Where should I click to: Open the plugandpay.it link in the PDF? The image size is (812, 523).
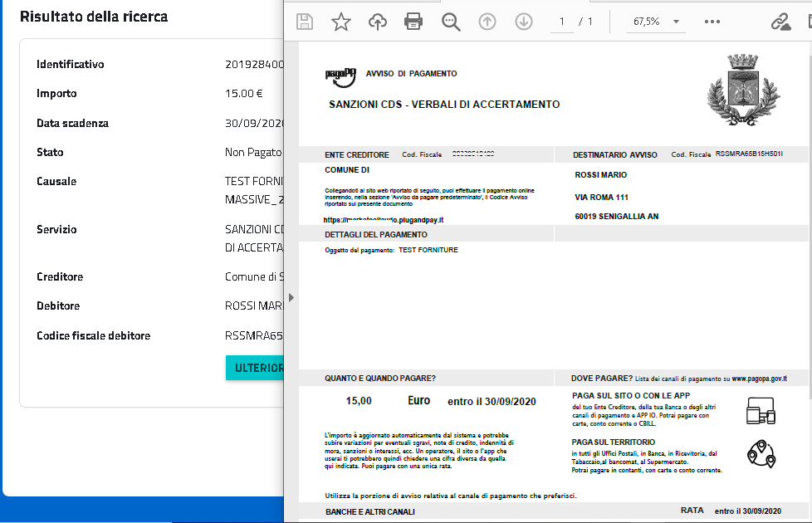tap(384, 220)
